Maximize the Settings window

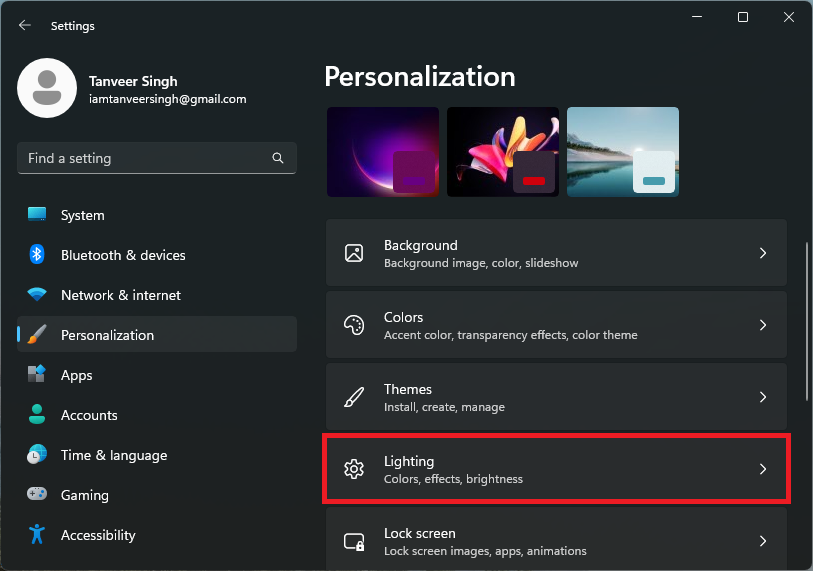pyautogui.click(x=743, y=17)
